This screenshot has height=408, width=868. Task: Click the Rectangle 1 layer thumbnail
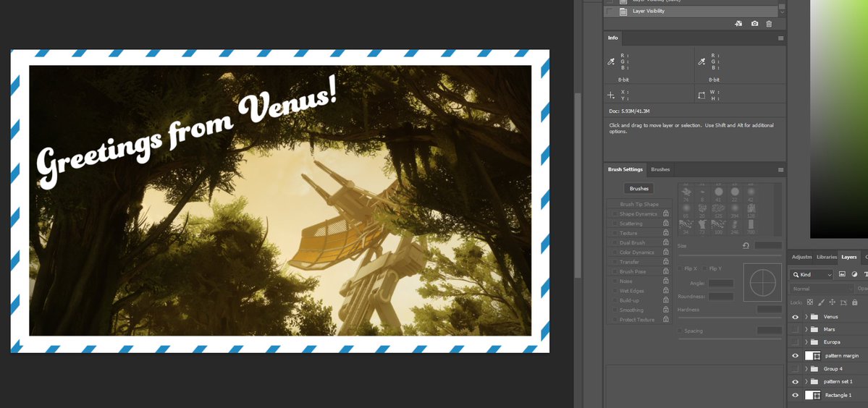813,395
